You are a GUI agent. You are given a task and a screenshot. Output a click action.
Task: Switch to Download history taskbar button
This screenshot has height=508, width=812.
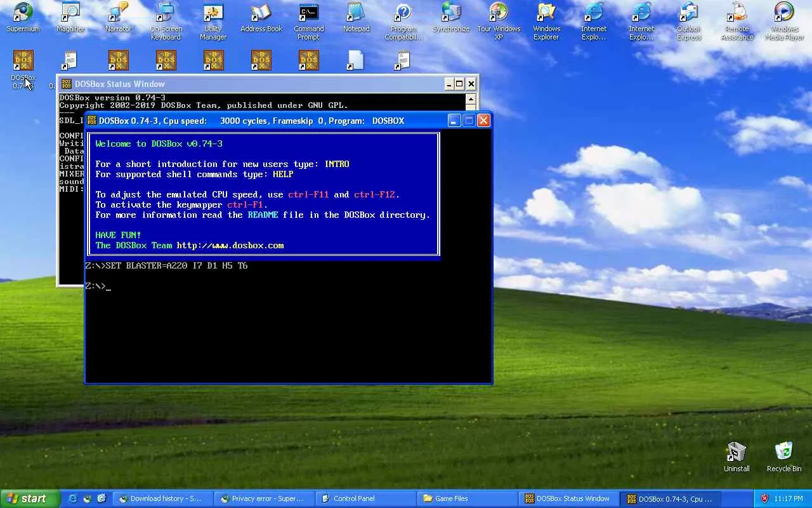(x=162, y=498)
